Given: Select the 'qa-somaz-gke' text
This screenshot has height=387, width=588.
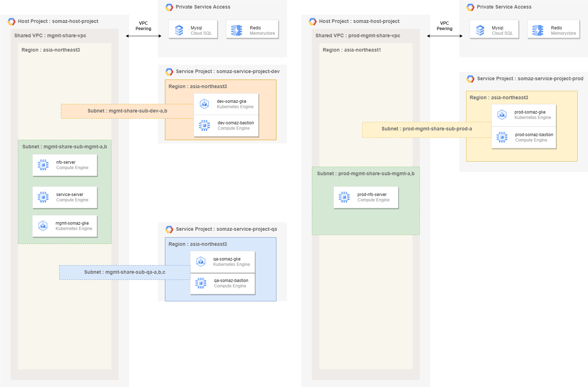Looking at the screenshot, I should (227, 259).
